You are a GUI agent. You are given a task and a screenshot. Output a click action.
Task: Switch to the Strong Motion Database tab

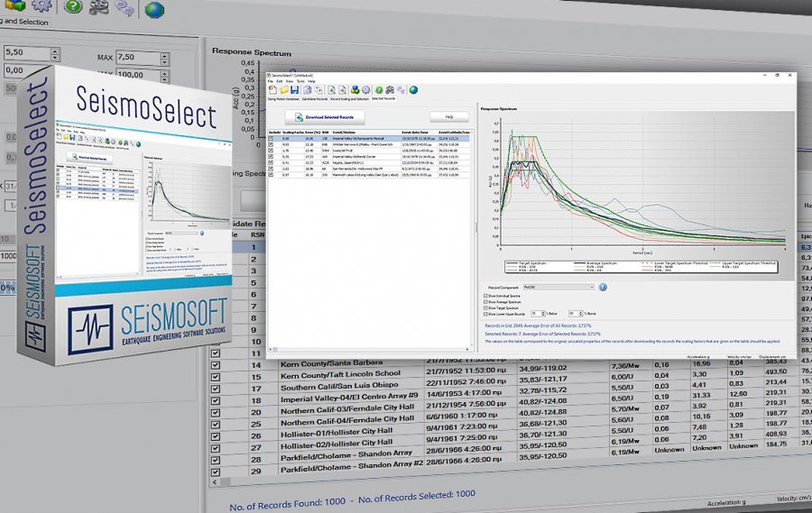tap(283, 99)
